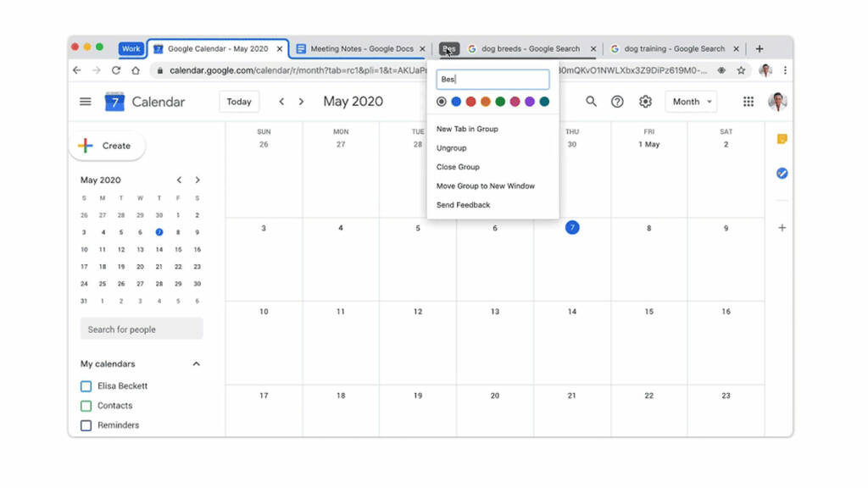Screen dimensions: 868x488
Task: Reload the page with refresh icon
Action: [115, 70]
